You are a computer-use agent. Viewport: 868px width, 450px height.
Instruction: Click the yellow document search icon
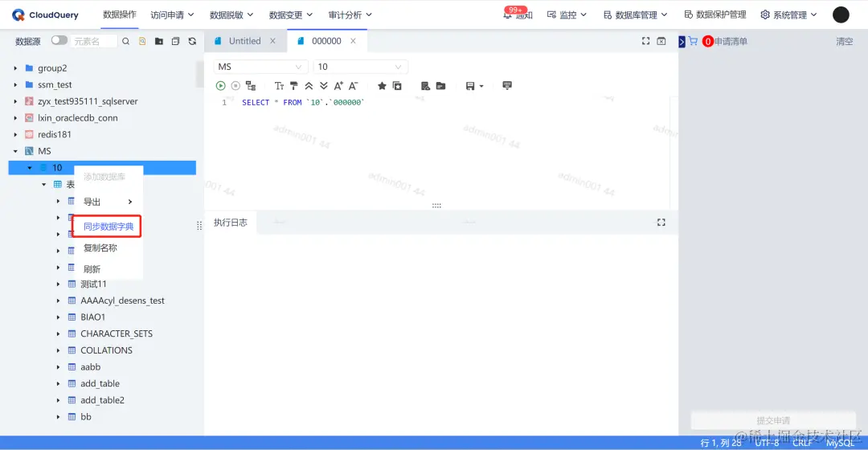point(142,42)
